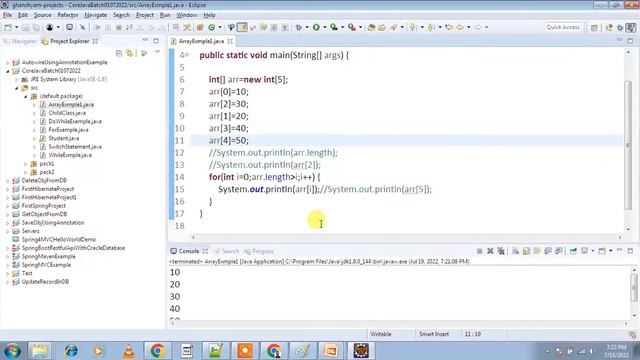
Task: Open the Refactor menu
Action: [x=68, y=15]
